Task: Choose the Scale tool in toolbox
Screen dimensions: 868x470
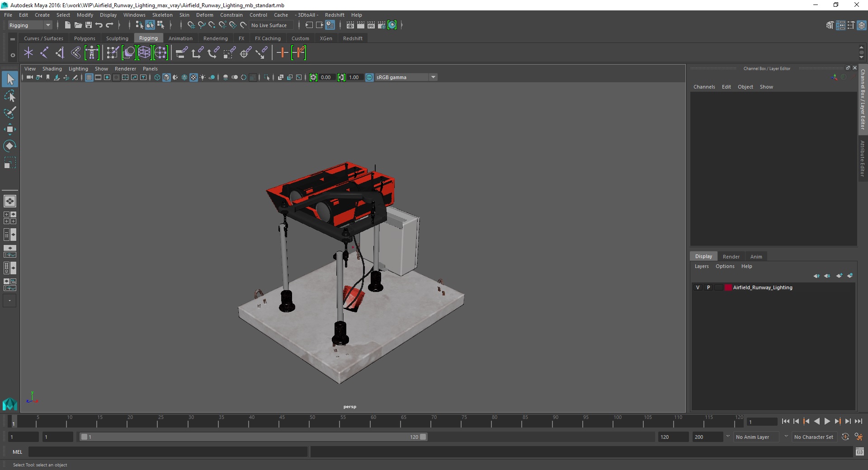Action: coord(10,163)
